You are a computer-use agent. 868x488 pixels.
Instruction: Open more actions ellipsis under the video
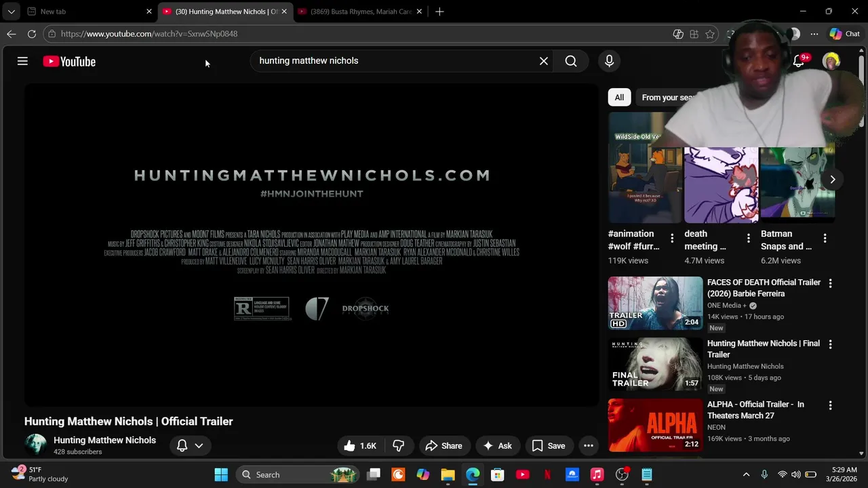click(589, 445)
